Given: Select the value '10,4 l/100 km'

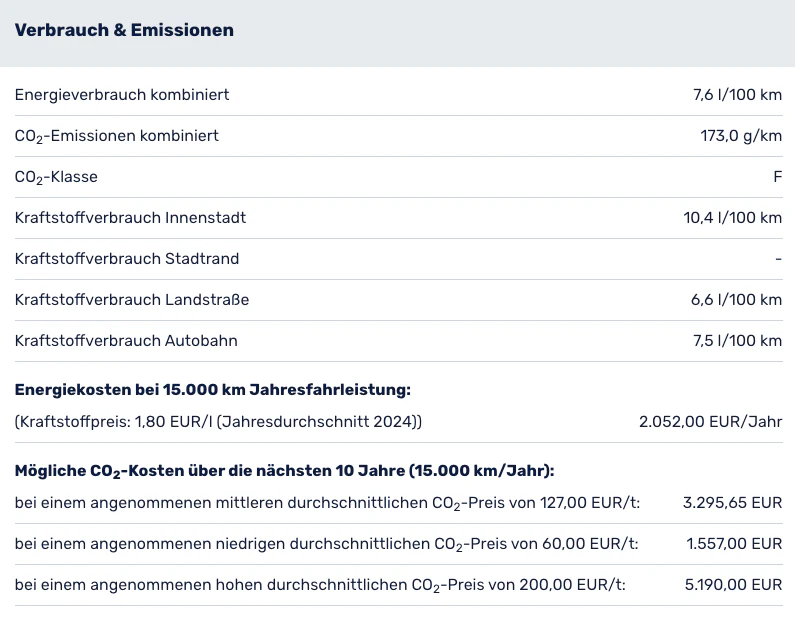Looking at the screenshot, I should [733, 218].
